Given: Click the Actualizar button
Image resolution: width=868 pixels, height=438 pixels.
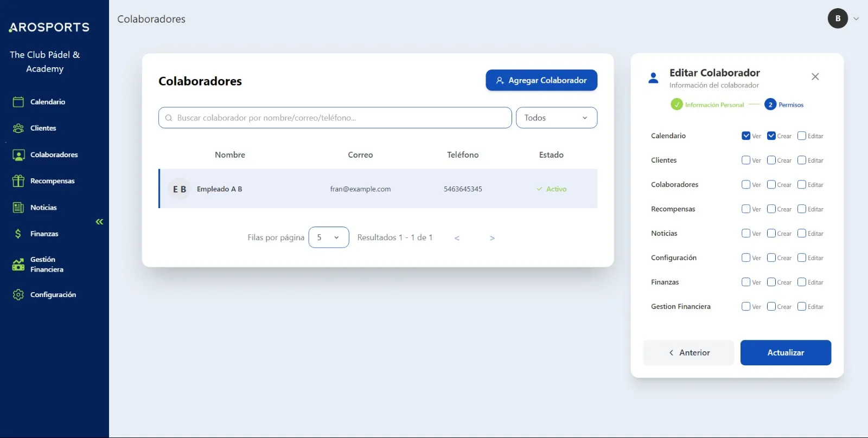Looking at the screenshot, I should (x=786, y=352).
